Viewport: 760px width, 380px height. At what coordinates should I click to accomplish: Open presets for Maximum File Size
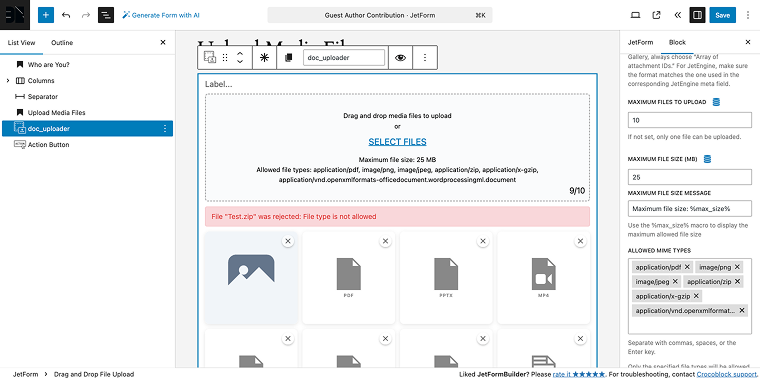[x=707, y=159]
